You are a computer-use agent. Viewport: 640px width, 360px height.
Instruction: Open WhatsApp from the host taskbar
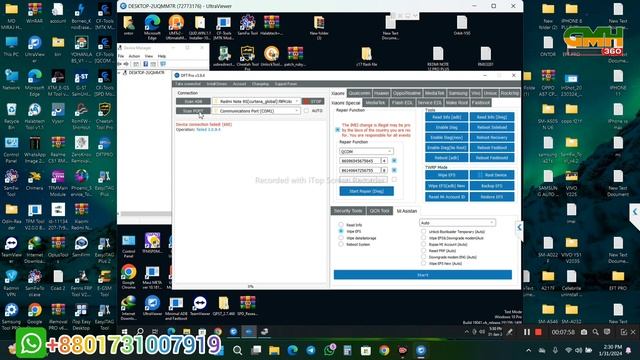[x=329, y=350]
